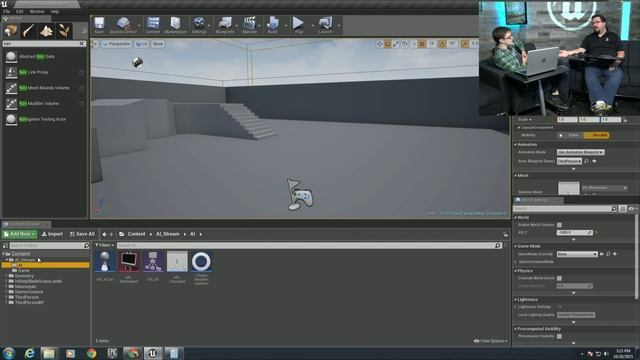The image size is (640, 360).
Task: Open the viewport options arrow dropdown
Action: (94, 44)
